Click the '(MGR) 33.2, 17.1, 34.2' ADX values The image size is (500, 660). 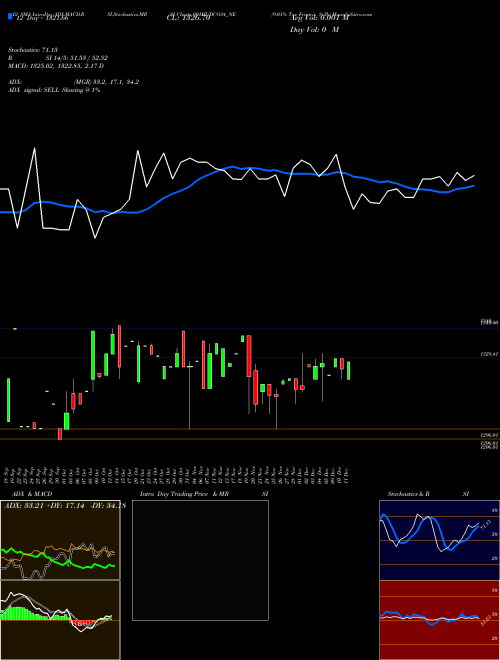click(106, 82)
